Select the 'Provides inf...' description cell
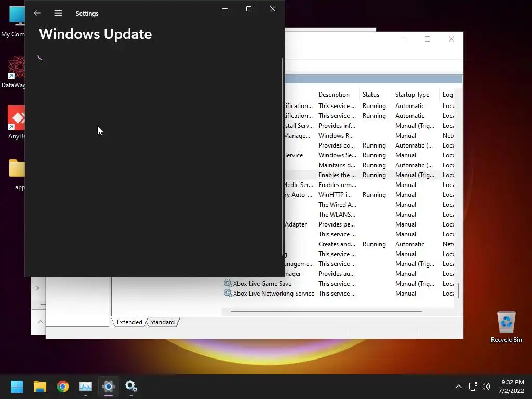Screen dimensions: 532x399 [337, 126]
